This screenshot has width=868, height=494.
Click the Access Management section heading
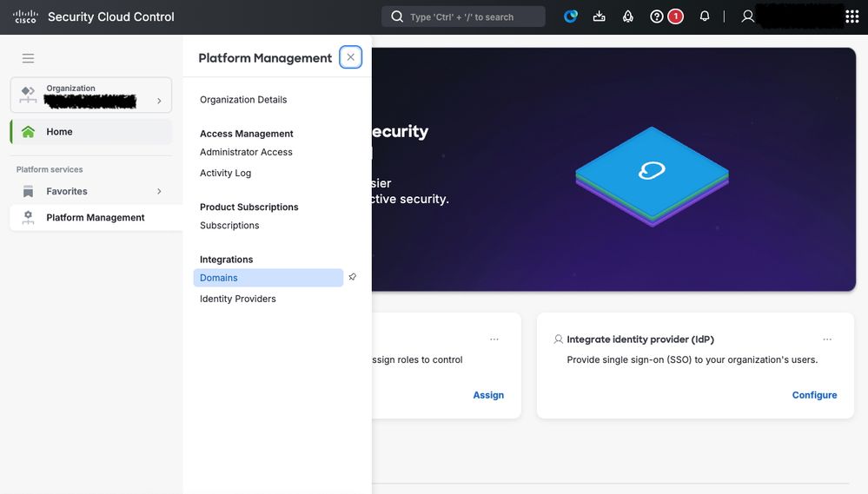click(x=247, y=134)
